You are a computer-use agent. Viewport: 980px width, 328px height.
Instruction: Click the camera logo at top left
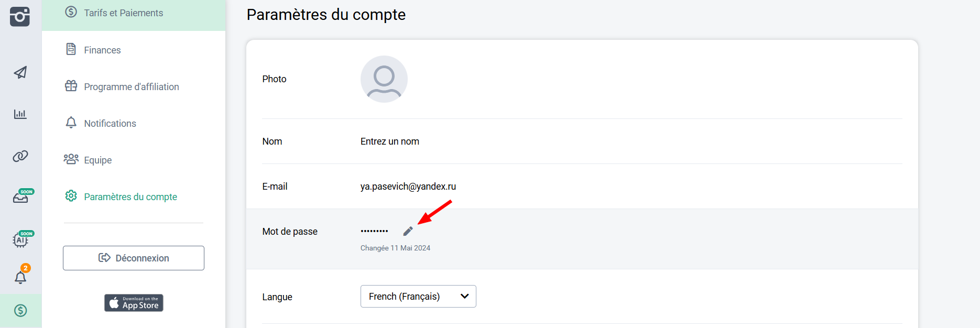20,17
